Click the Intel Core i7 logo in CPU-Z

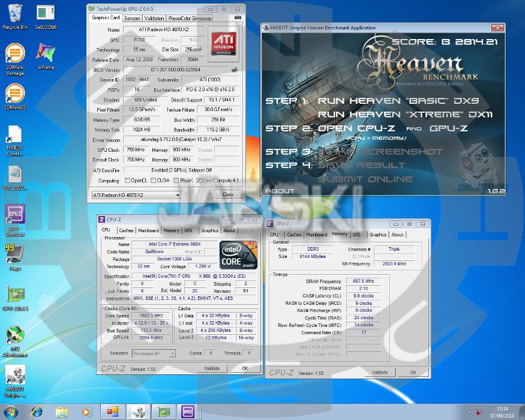click(238, 255)
